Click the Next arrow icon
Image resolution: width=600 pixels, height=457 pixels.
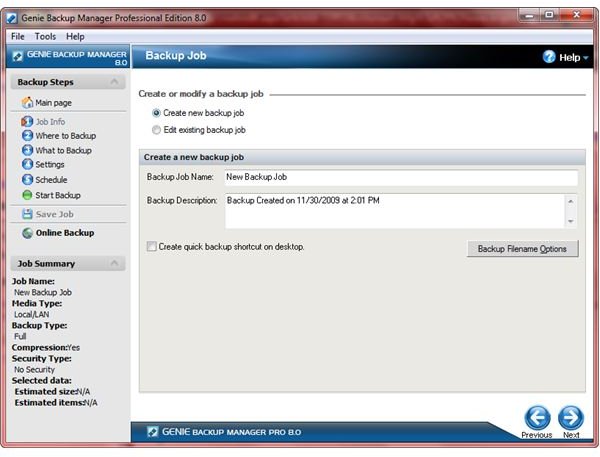coord(571,418)
